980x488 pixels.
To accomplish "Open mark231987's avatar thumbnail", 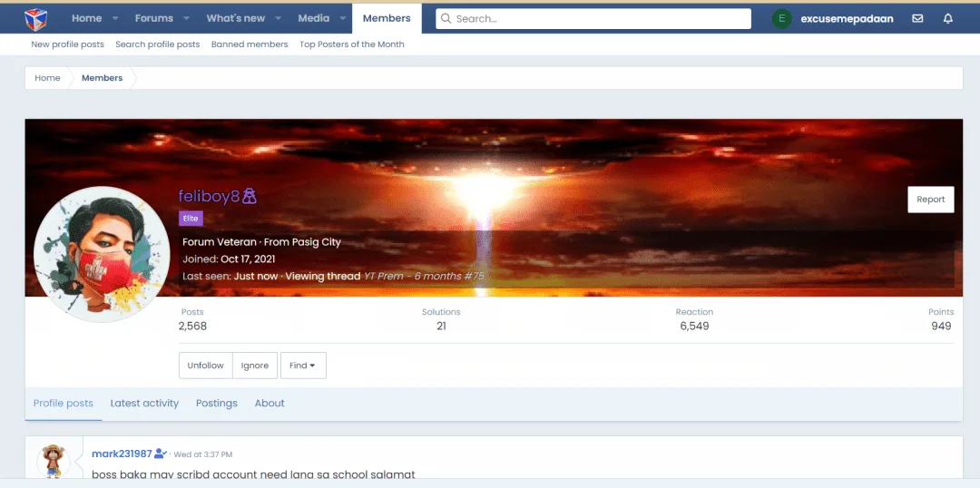I will click(54, 461).
